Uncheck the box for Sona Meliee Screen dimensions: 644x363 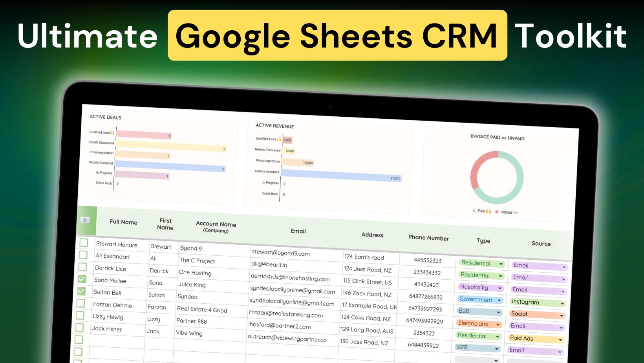(82, 279)
